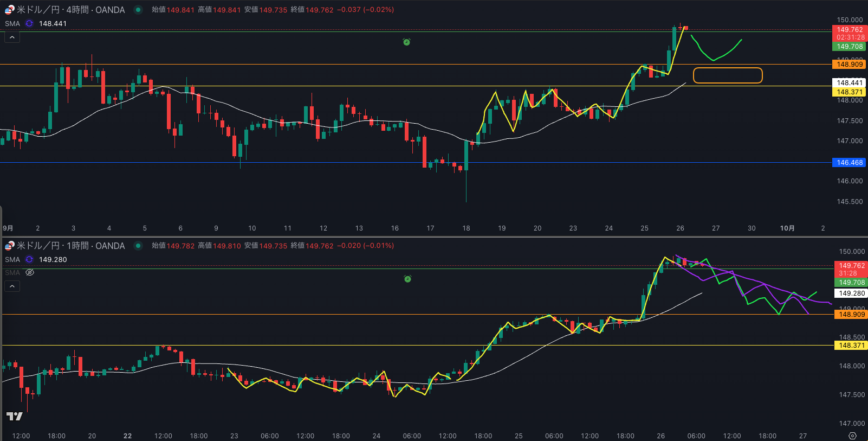
Task: Click the USD/JPY flag icon on 4-hour chart
Action: click(10, 10)
